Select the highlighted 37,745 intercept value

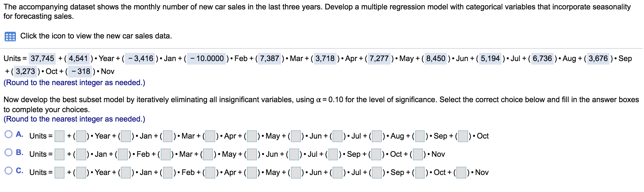click(x=42, y=58)
